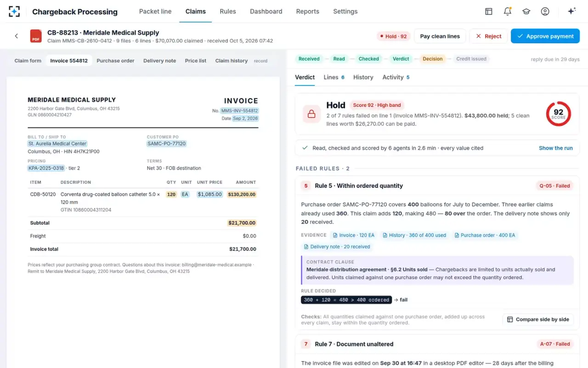Open evidence chip Delivery note · 20 received

point(337,247)
